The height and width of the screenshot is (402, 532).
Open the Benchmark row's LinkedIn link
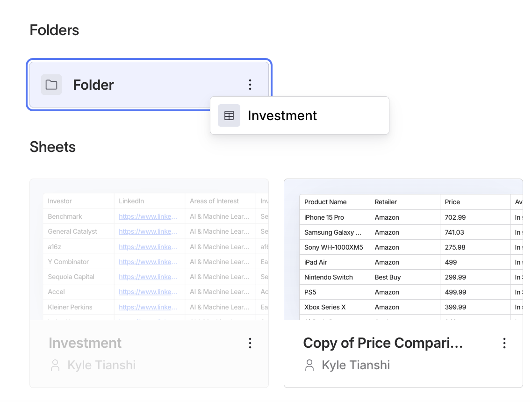point(148,216)
